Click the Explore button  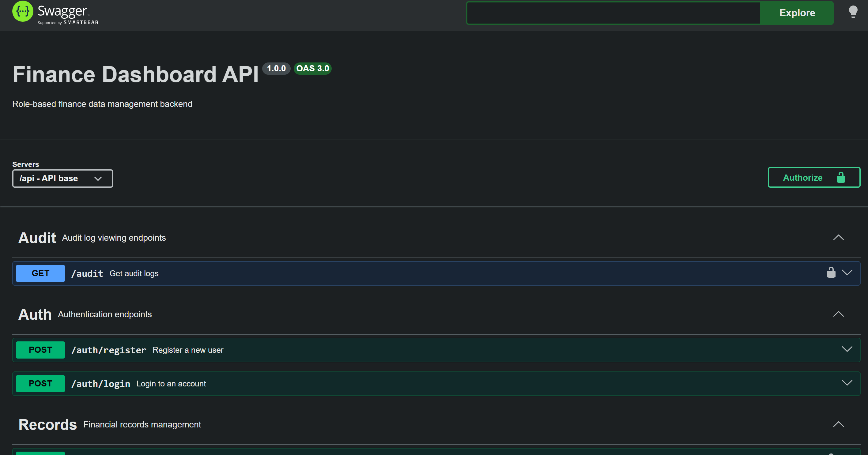(x=797, y=13)
